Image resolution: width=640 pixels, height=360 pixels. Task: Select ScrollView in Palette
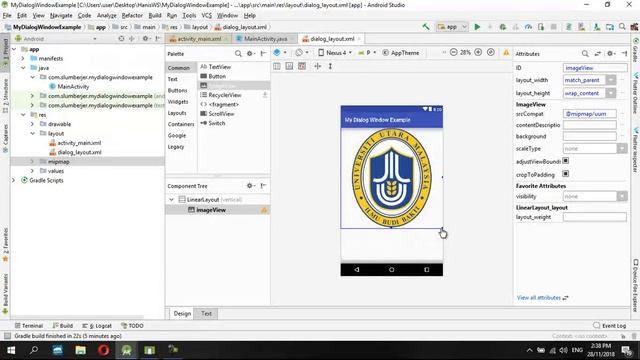(221, 113)
